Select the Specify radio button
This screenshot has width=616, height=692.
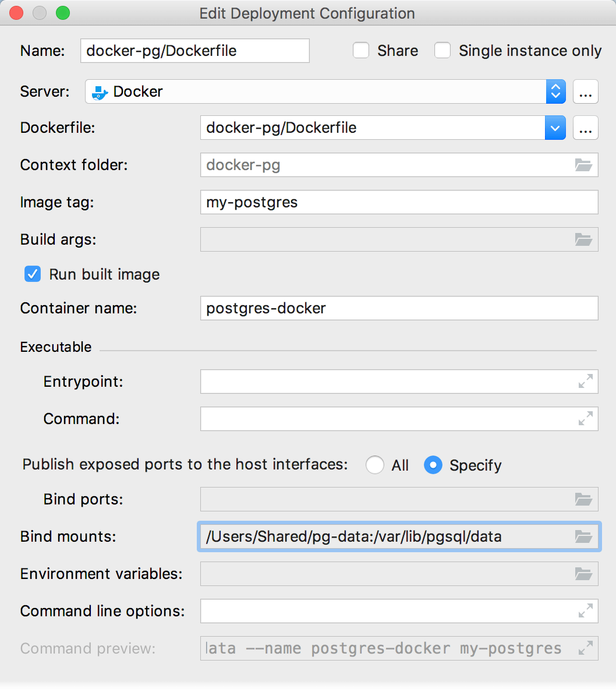coord(433,465)
